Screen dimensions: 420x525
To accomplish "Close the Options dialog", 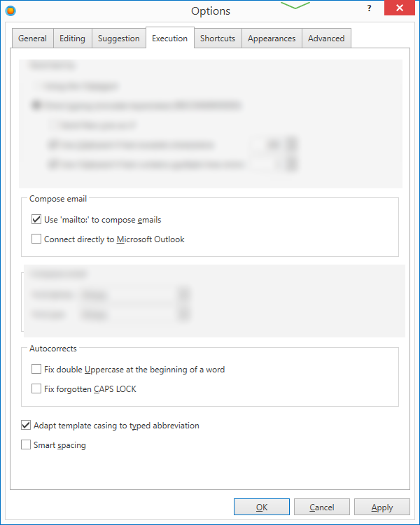I will pos(399,8).
